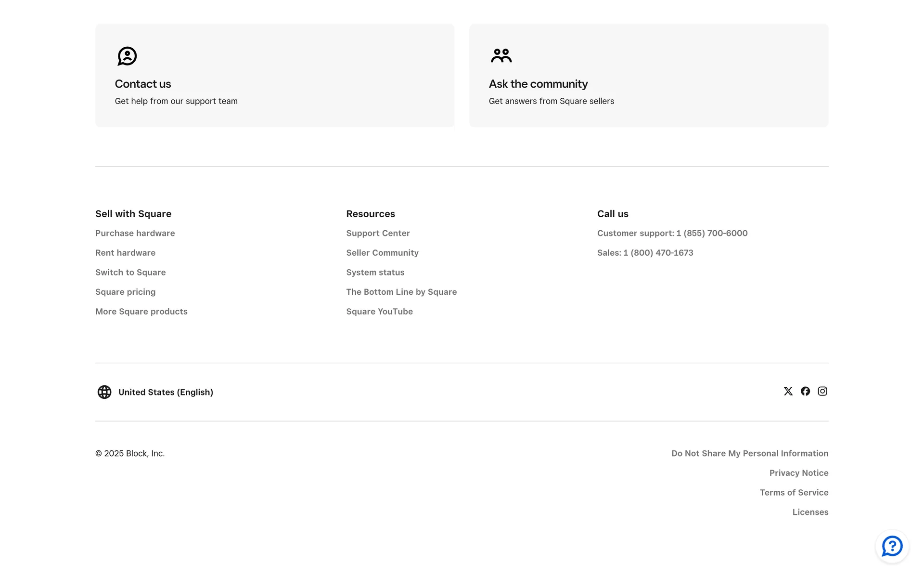Open the Ask the community card
Image resolution: width=924 pixels, height=578 pixels.
pyautogui.click(x=648, y=76)
